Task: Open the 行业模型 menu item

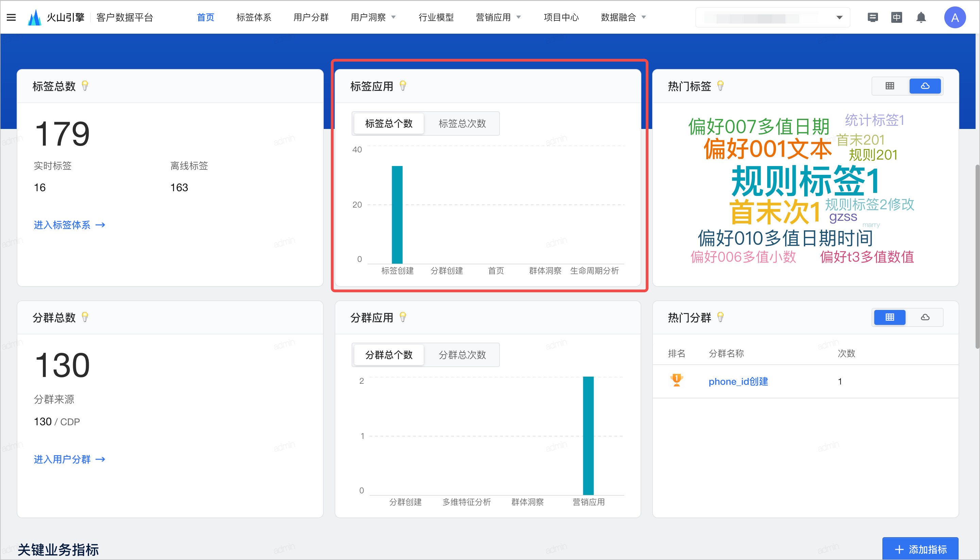Action: pyautogui.click(x=436, y=17)
